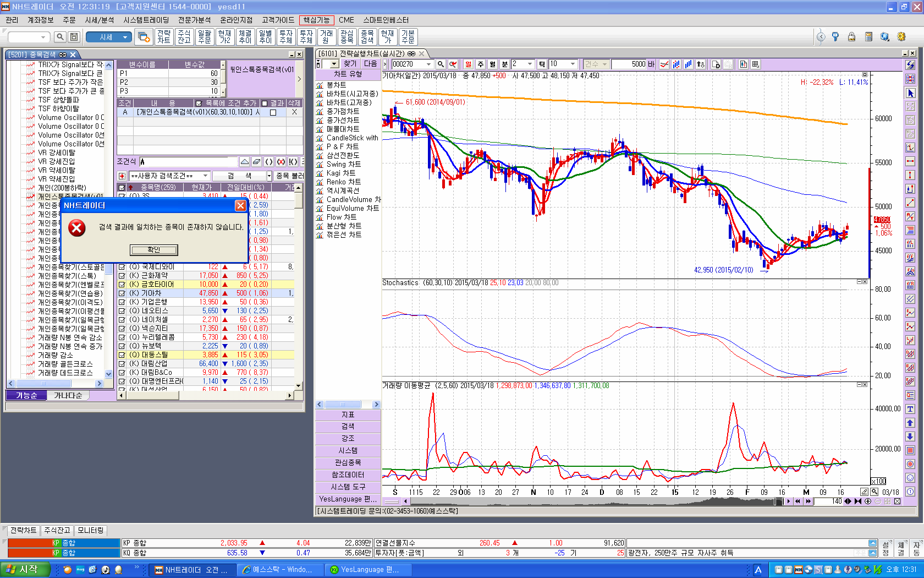Open the stock code 000270 dropdown
Screen dimensions: 924x578
[429, 64]
